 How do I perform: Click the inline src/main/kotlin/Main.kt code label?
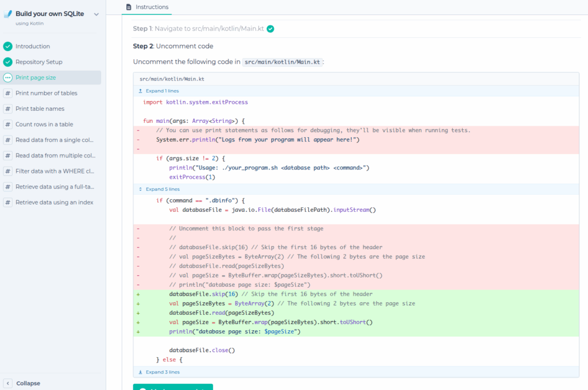click(283, 62)
